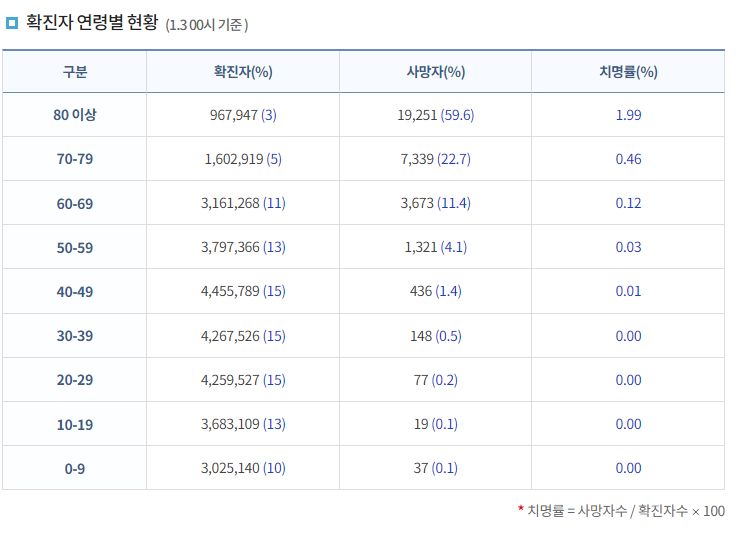
Task: Select the 70-79 row label
Action: pyautogui.click(x=75, y=159)
